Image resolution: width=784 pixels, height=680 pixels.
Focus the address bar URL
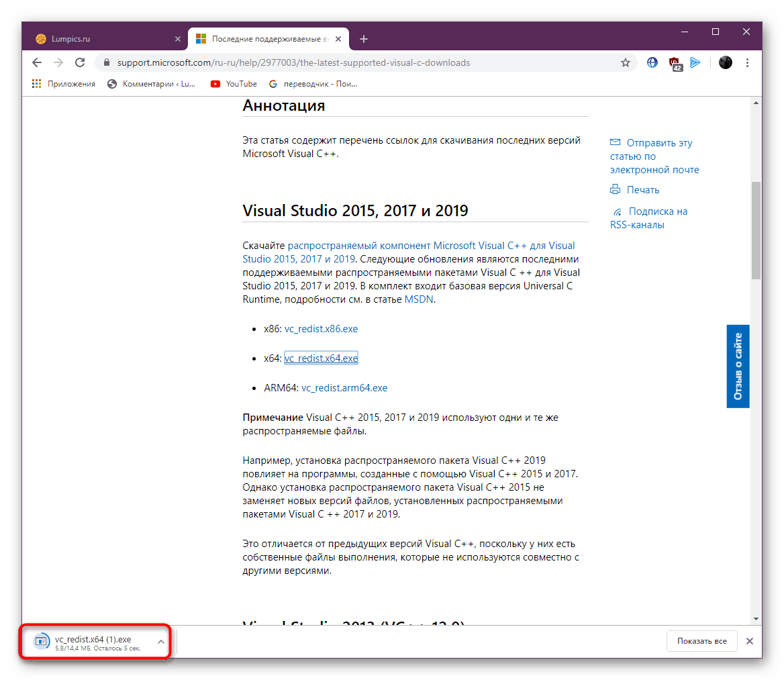[x=293, y=62]
